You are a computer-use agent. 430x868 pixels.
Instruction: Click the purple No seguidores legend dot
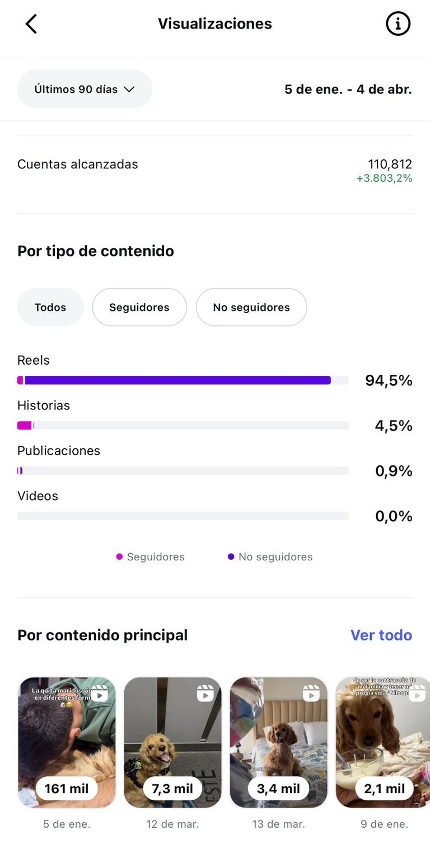(231, 556)
